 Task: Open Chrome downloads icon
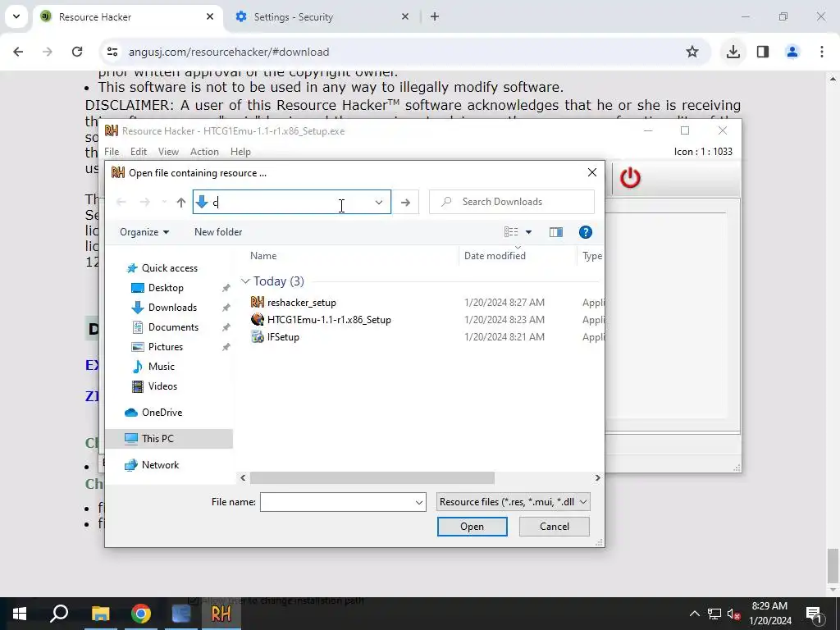tap(733, 52)
